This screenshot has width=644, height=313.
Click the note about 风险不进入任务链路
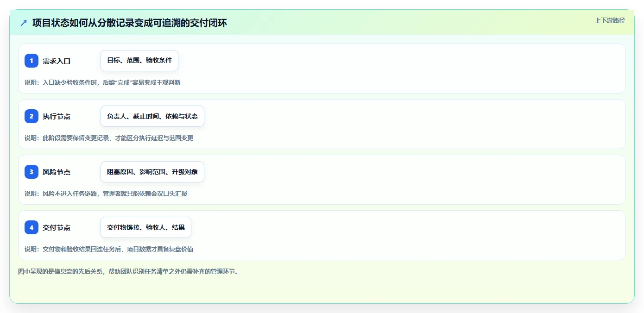pyautogui.click(x=106, y=194)
